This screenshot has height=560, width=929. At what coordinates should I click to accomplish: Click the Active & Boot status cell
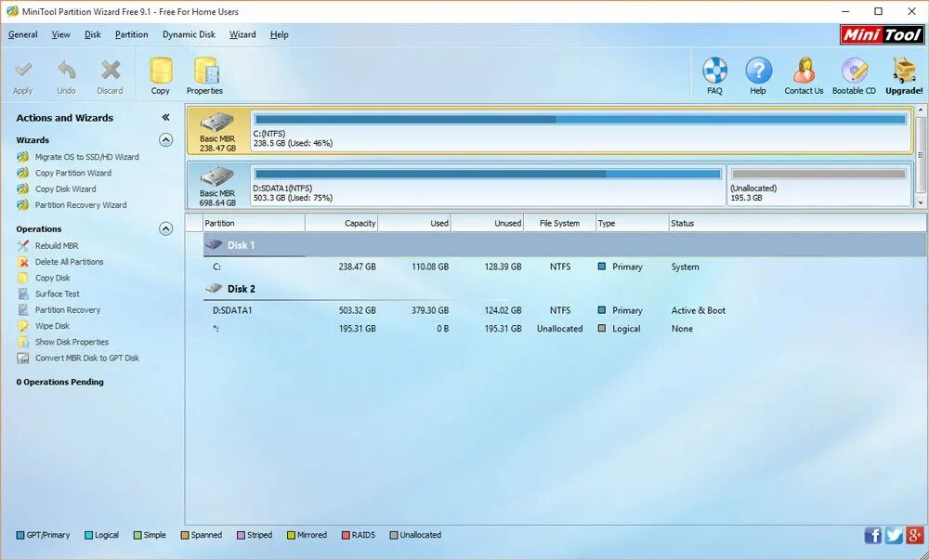[698, 310]
